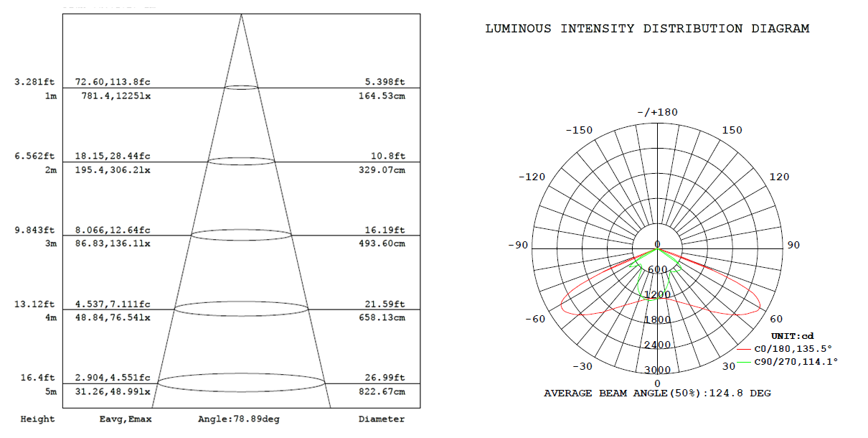Click the apex of the beam cone
The image size is (868, 438).
coord(241,14)
